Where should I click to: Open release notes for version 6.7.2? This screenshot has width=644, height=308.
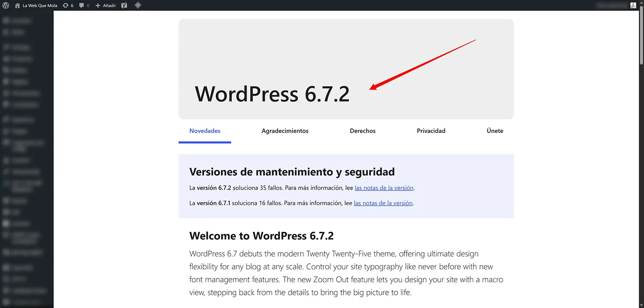pyautogui.click(x=383, y=187)
